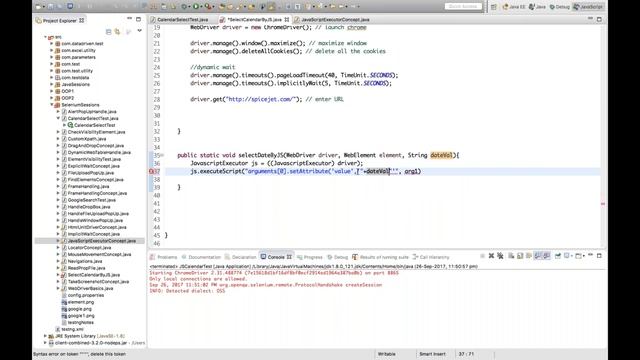Select element.png in Project Explorer
The width and height of the screenshot is (640, 360).
(81, 302)
